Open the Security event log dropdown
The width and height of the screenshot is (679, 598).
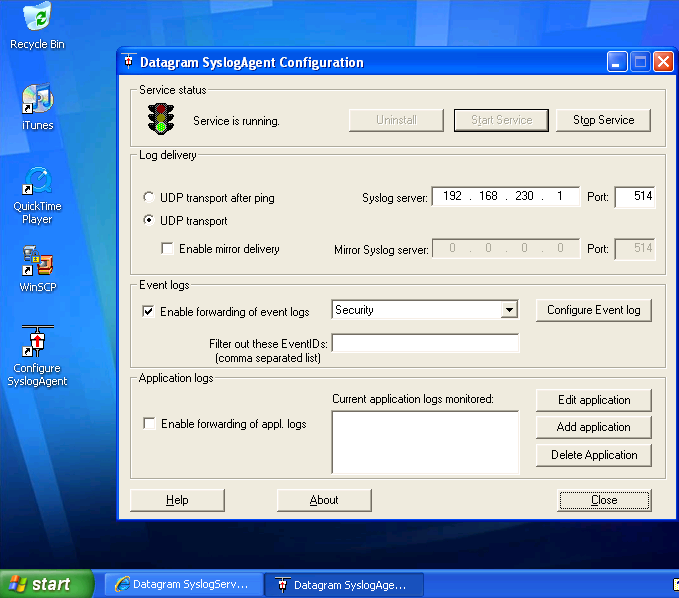(510, 310)
